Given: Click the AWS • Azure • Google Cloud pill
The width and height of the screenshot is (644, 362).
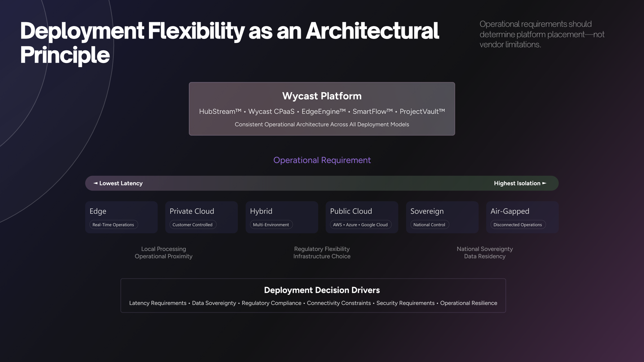Looking at the screenshot, I should coord(361,225).
